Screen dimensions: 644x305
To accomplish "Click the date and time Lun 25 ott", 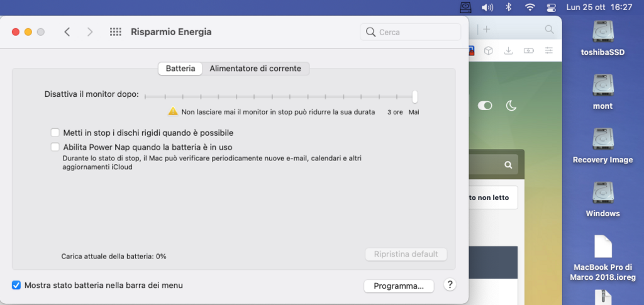I will (x=599, y=7).
